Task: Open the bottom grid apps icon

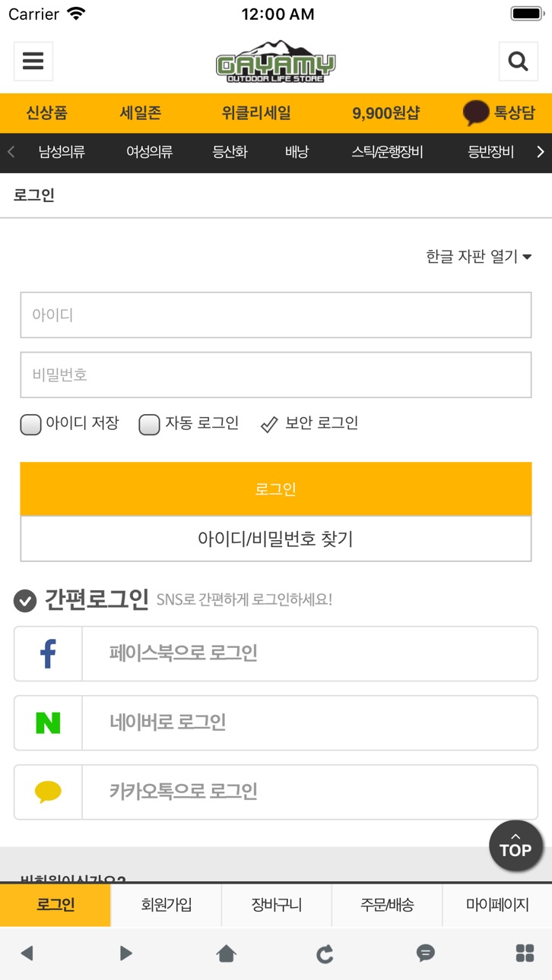Action: [525, 953]
